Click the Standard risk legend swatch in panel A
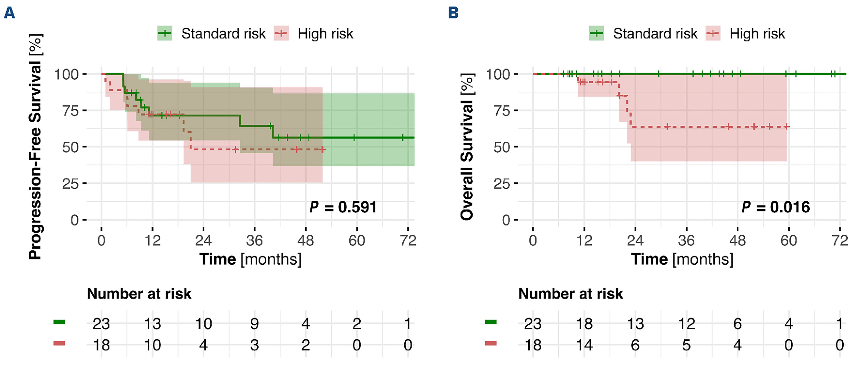 click(165, 33)
